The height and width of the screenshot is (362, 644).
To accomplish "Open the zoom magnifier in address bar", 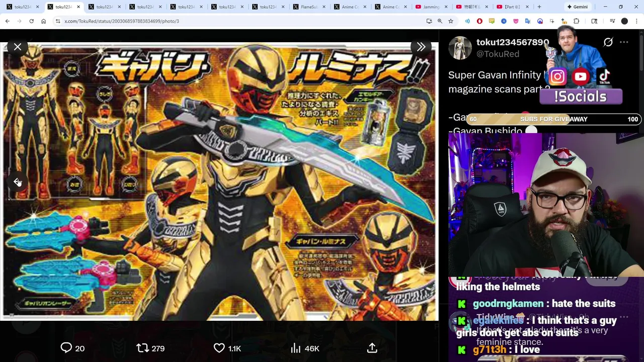I will pos(440,21).
